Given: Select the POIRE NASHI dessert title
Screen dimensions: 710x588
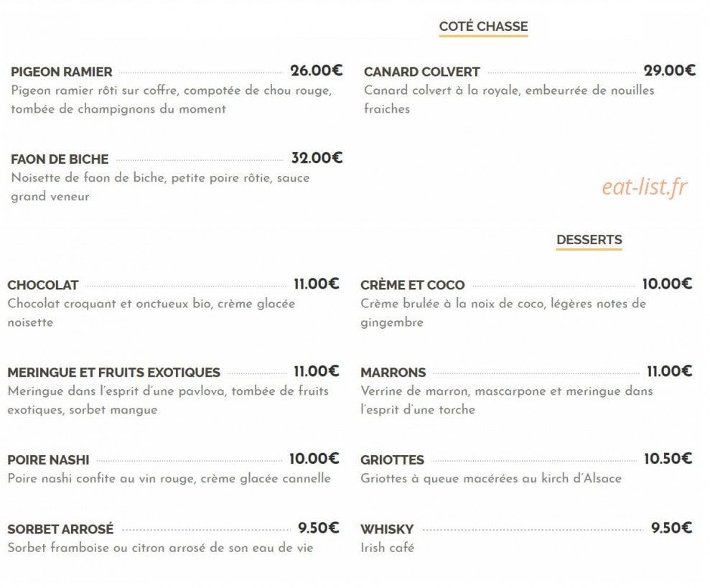Looking at the screenshot, I should click(48, 459).
